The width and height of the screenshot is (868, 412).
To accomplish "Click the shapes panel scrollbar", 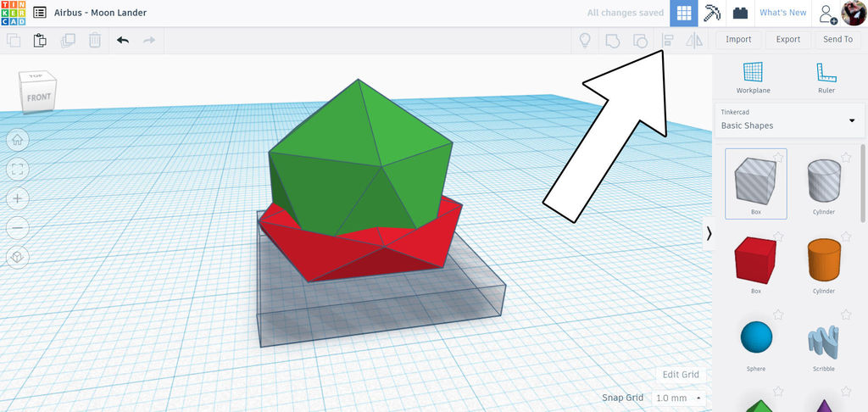I will click(863, 183).
